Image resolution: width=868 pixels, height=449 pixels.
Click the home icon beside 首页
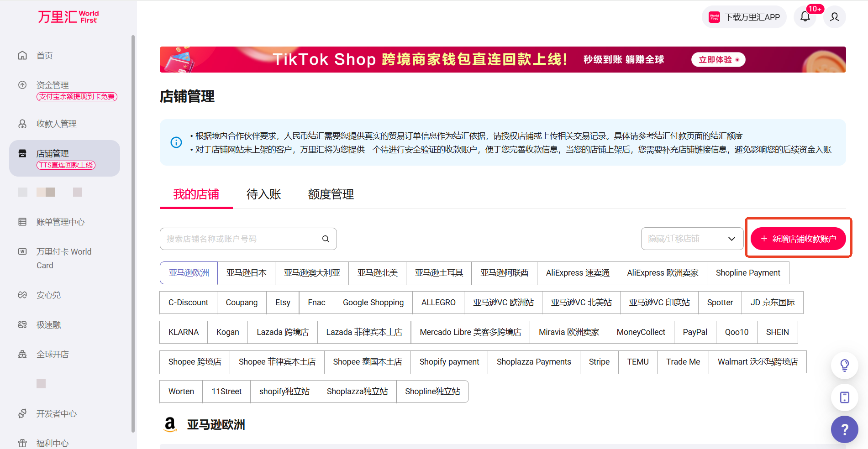tap(22, 55)
